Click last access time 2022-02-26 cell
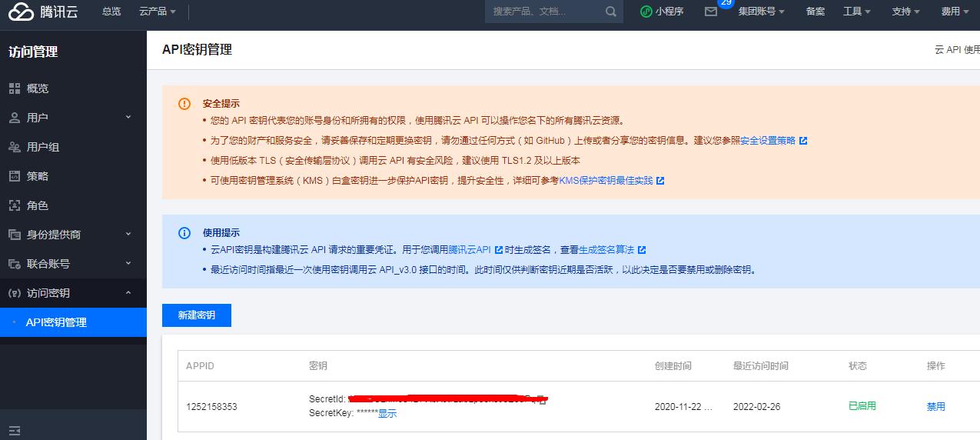This screenshot has height=440, width=980. (756, 406)
